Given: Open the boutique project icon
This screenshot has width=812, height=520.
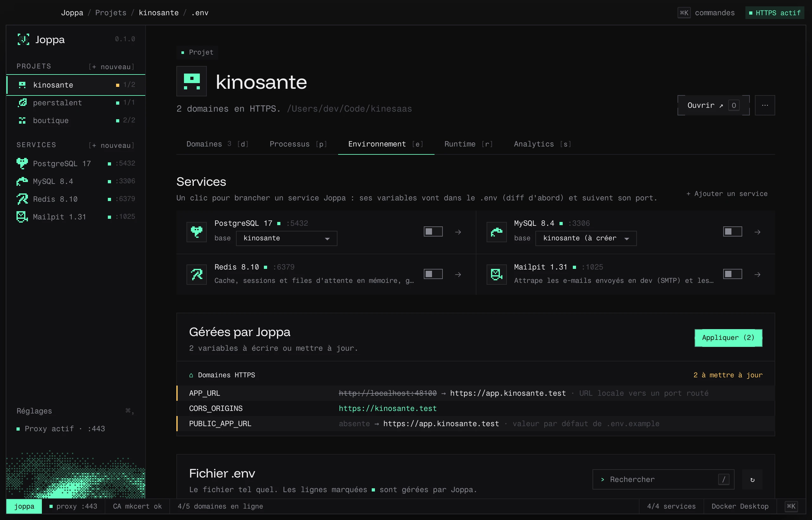Looking at the screenshot, I should pos(22,120).
